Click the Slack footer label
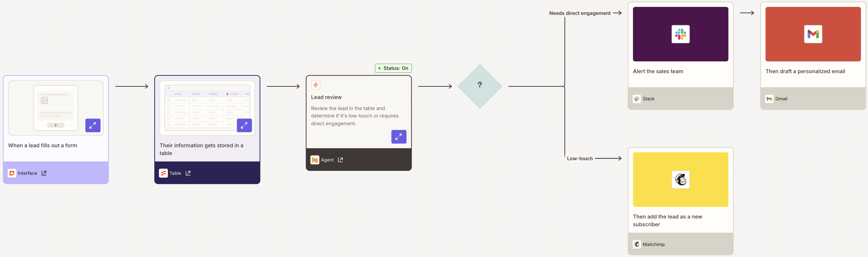 pos(648,99)
